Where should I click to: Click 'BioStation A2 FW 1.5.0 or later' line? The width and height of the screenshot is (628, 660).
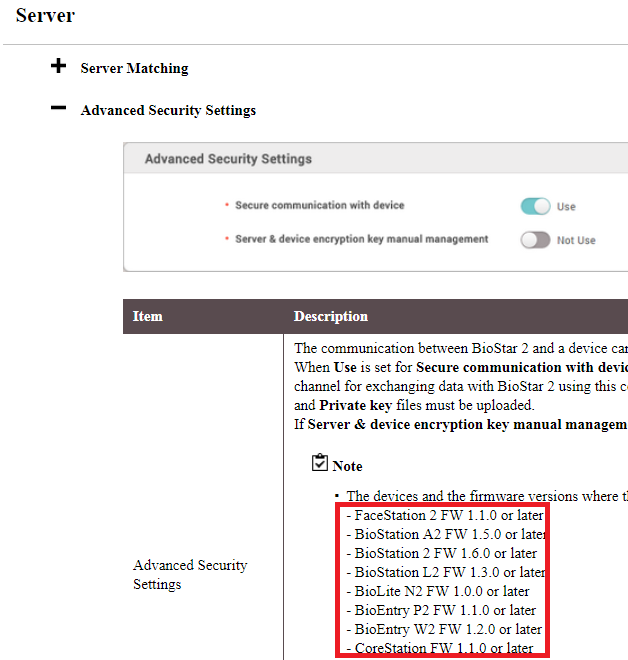point(446,534)
